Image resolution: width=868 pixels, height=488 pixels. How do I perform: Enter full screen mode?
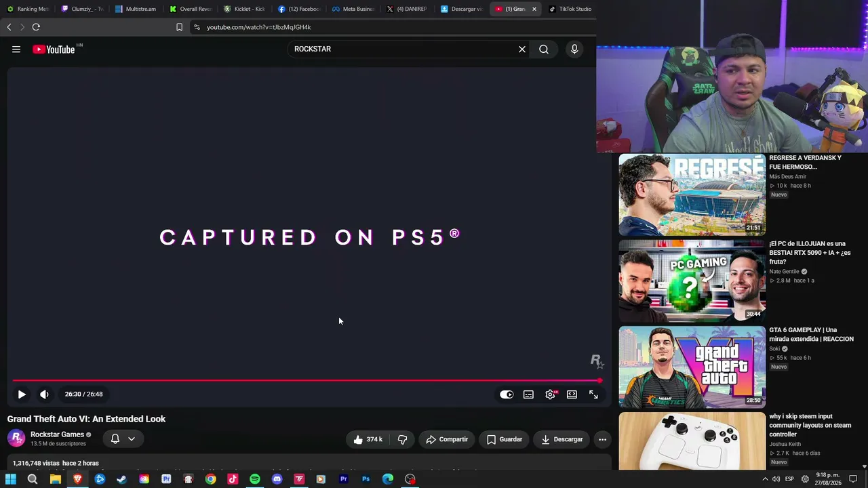[x=593, y=394]
